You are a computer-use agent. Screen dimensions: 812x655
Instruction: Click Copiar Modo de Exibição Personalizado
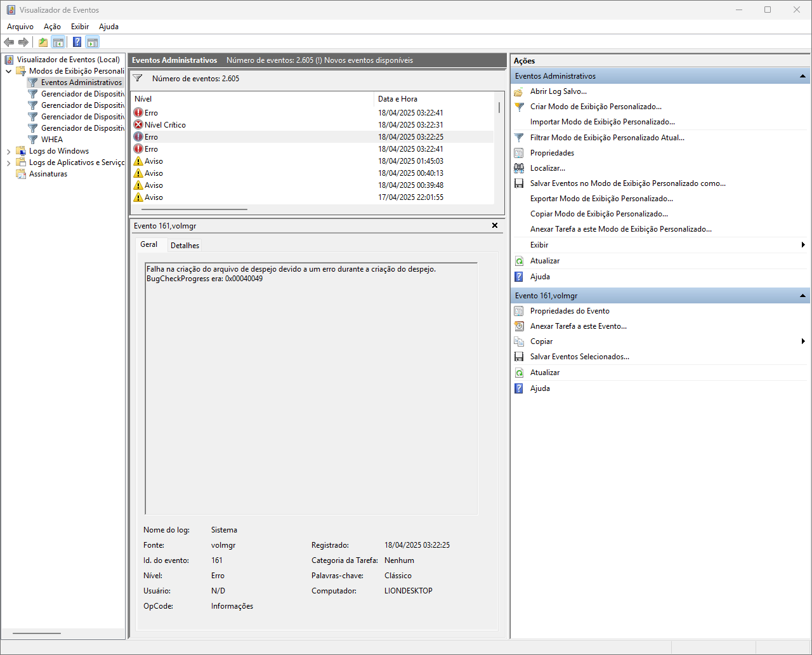tap(599, 214)
